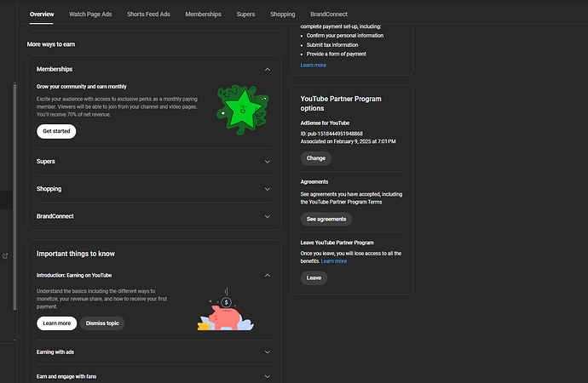Click the 'More ways to earn' heading
The height and width of the screenshot is (383, 588).
pyautogui.click(x=51, y=44)
